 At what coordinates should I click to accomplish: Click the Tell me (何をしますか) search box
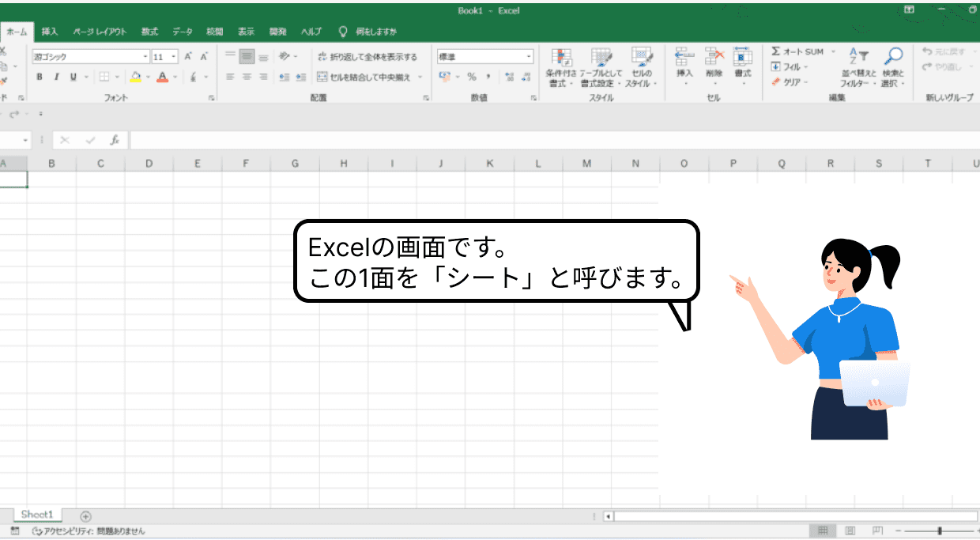367,32
